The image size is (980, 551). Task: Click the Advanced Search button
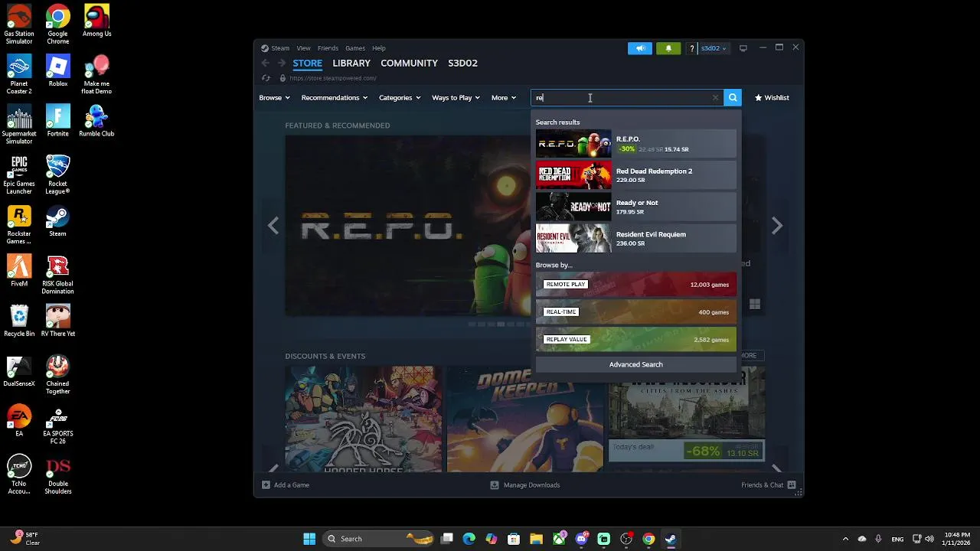point(635,364)
